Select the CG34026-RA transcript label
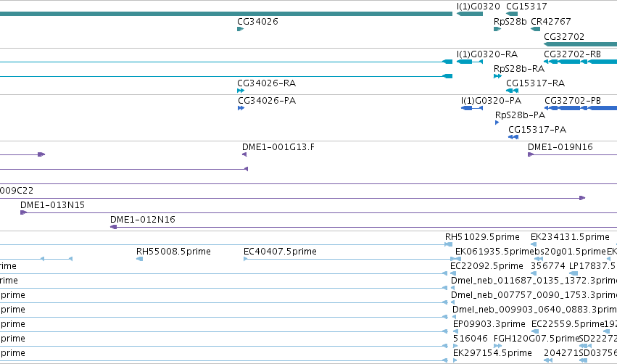The height and width of the screenshot is (364, 617). 266,83
